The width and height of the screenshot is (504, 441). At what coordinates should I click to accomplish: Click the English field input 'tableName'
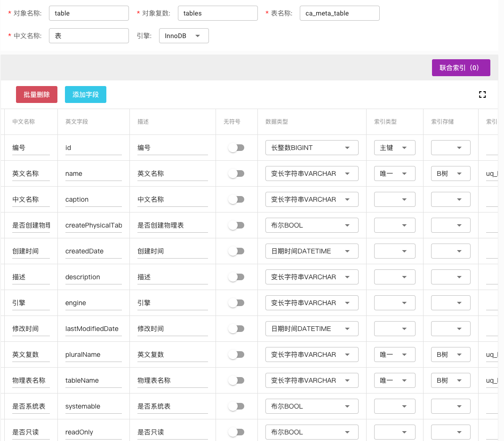(94, 380)
